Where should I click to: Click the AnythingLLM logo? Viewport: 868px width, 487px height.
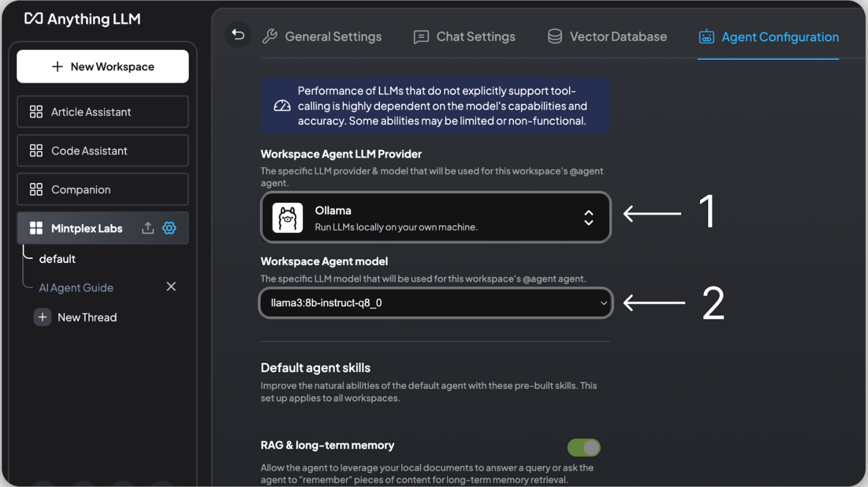pyautogui.click(x=83, y=19)
